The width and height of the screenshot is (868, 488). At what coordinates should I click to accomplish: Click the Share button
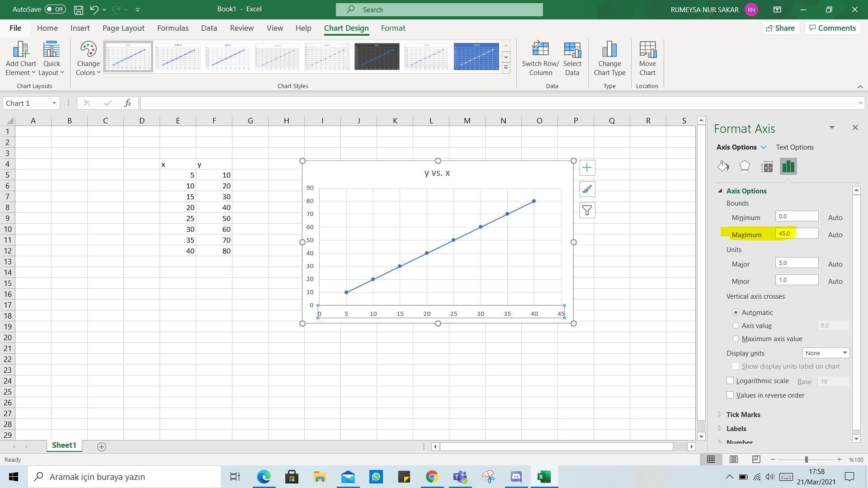(780, 28)
